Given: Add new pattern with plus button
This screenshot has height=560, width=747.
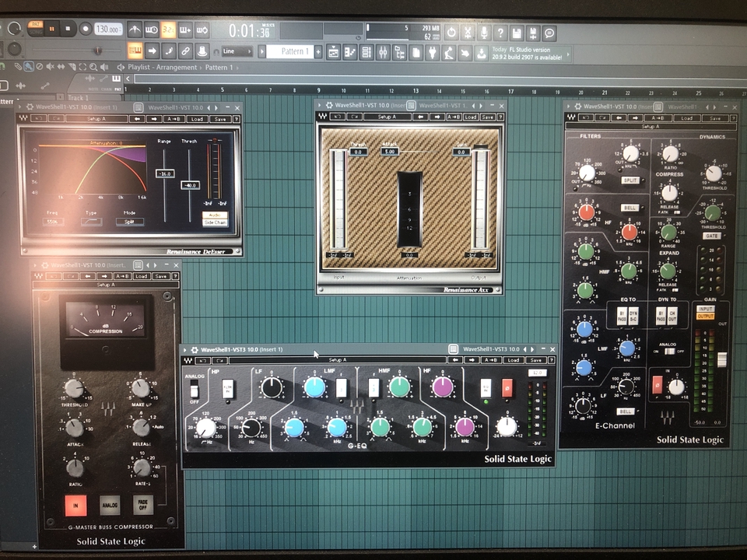Looking at the screenshot, I should pos(318,51).
